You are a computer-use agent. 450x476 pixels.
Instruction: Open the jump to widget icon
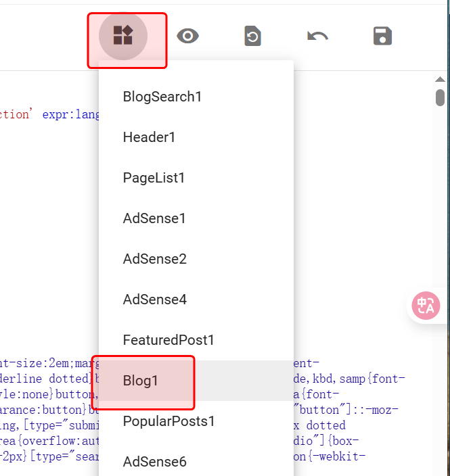coord(123,36)
